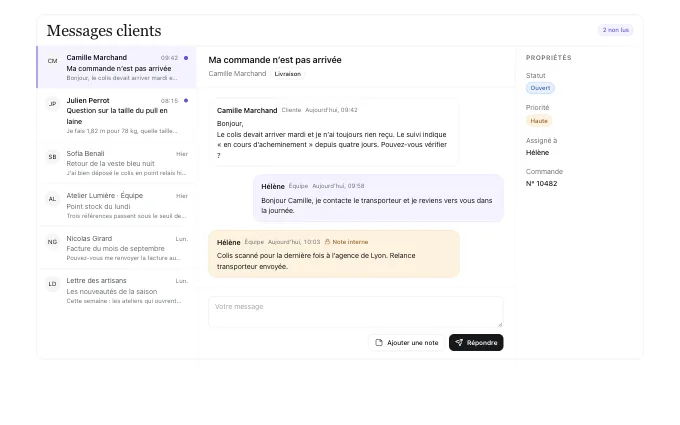Click the 08:15 time on Julien Perrot row
680x425 pixels.
click(x=169, y=101)
